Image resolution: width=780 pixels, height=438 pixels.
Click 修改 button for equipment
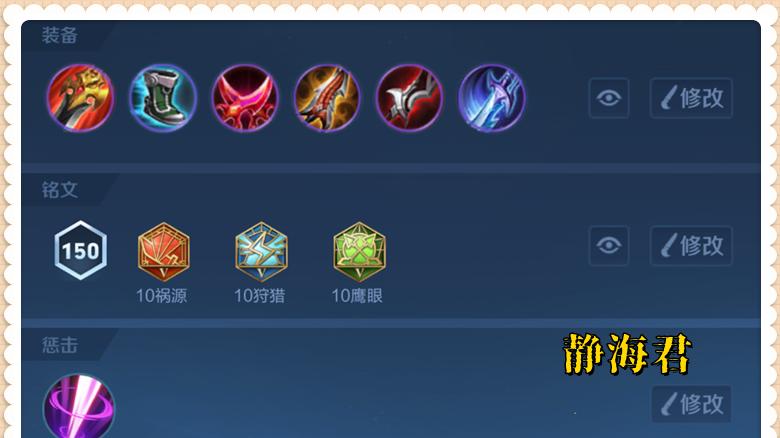[x=691, y=98]
